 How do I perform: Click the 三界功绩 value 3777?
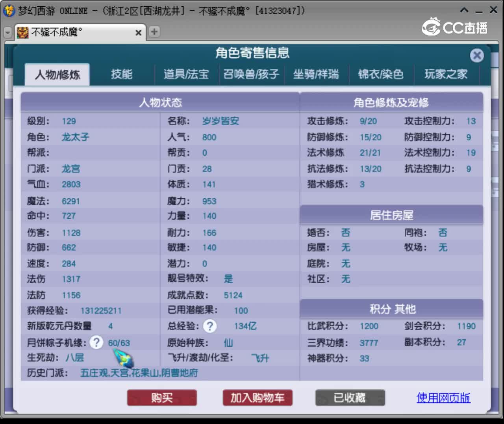click(369, 343)
